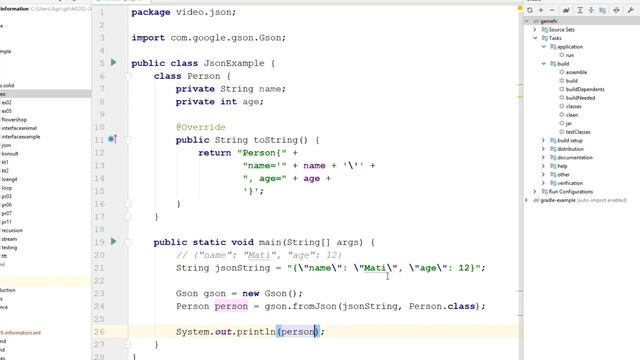Click the @Override annotation

(x=201, y=127)
